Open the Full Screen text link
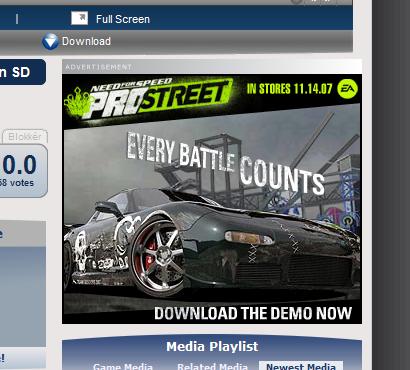This screenshot has width=410, height=370. 123,19
